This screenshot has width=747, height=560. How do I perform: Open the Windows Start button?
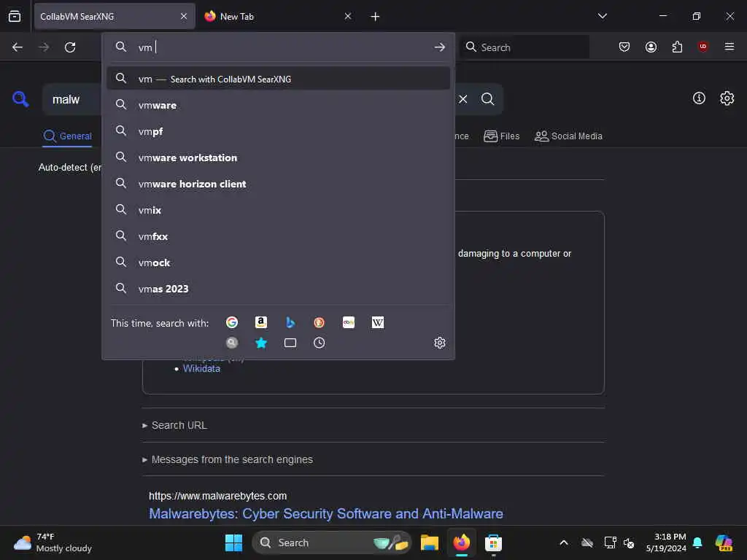[x=233, y=542]
